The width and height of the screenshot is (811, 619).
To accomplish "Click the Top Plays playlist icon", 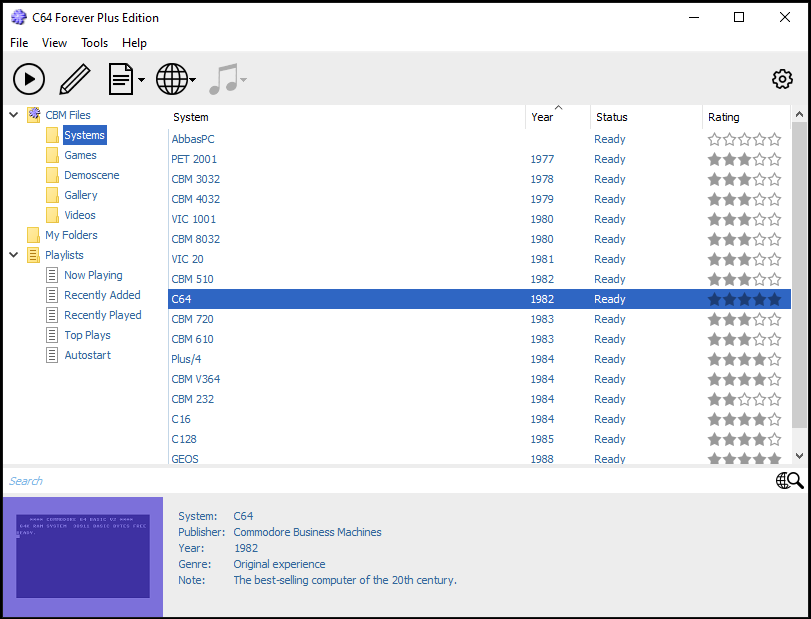I will point(52,335).
